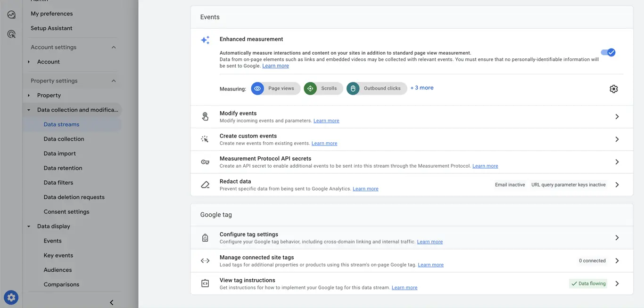Open the Reports icon in left rail
Image resolution: width=644 pixels, height=308 pixels.
(11, 15)
